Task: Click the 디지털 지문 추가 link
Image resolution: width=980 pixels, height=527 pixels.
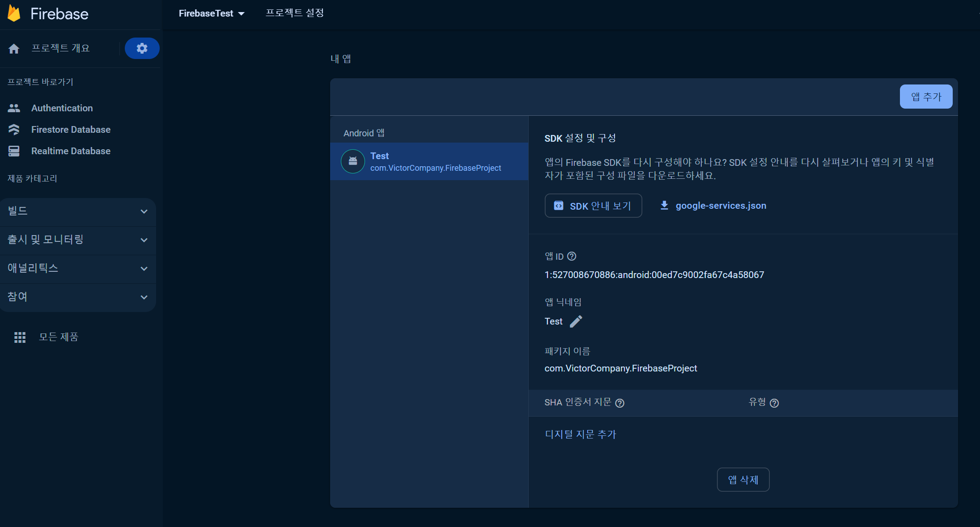Action: click(x=580, y=434)
